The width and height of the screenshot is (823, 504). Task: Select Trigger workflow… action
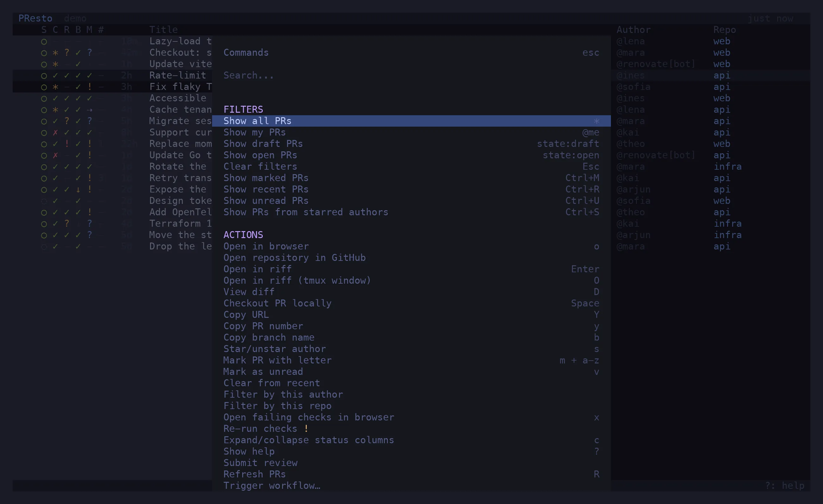(x=411, y=486)
